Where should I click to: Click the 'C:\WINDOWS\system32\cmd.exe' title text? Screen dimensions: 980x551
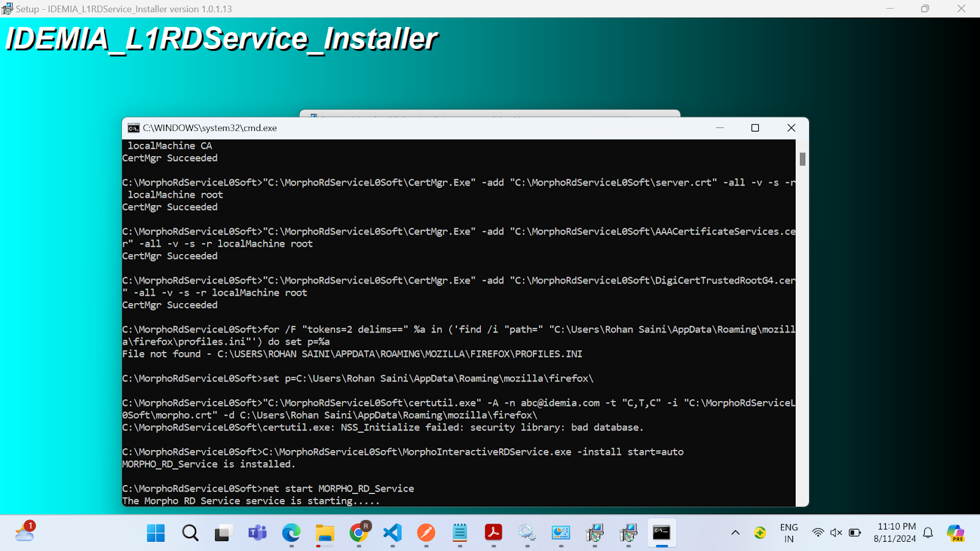[x=210, y=128]
